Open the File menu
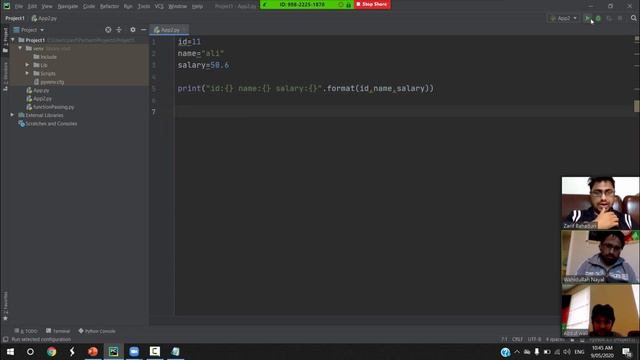Viewport: 640px width, 360px height. (x=19, y=7)
